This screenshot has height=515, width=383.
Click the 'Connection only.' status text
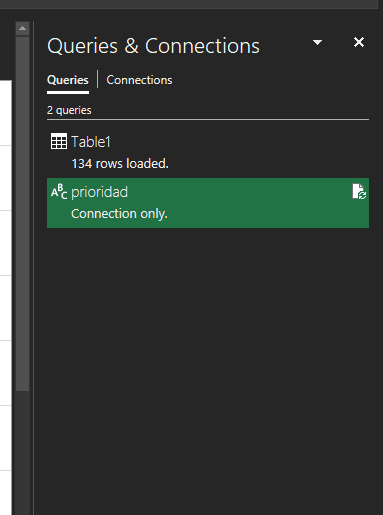119,214
